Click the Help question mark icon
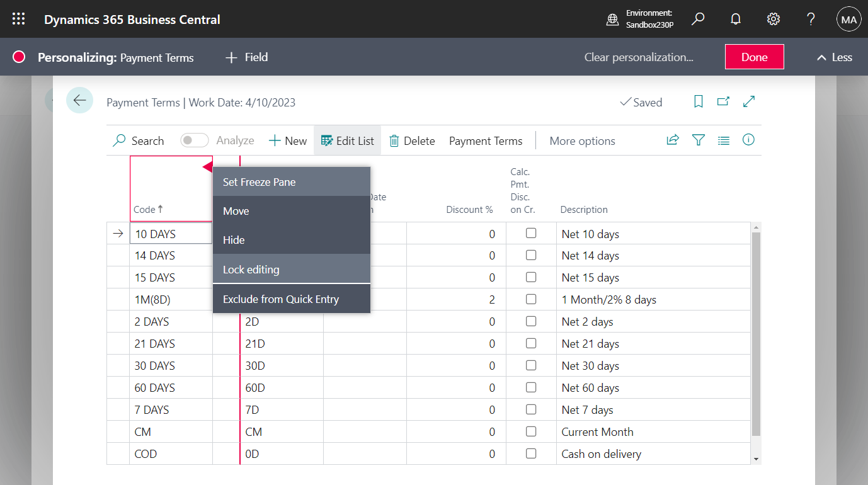868x485 pixels. tap(811, 19)
